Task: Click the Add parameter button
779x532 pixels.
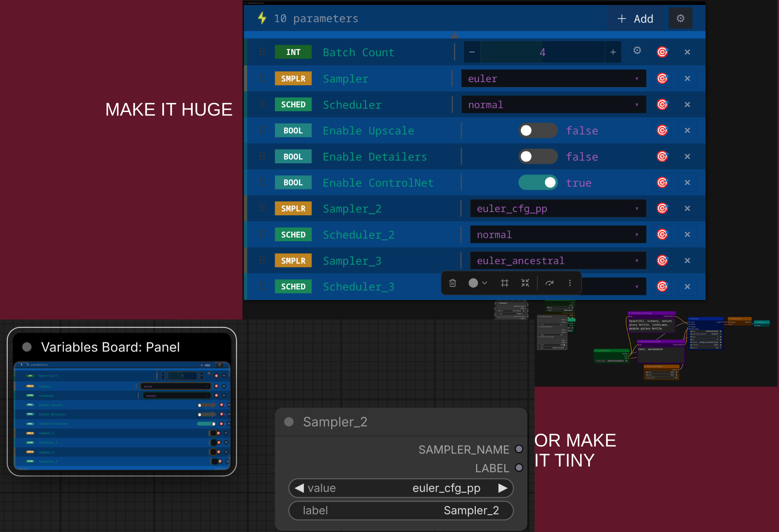Action: point(635,19)
